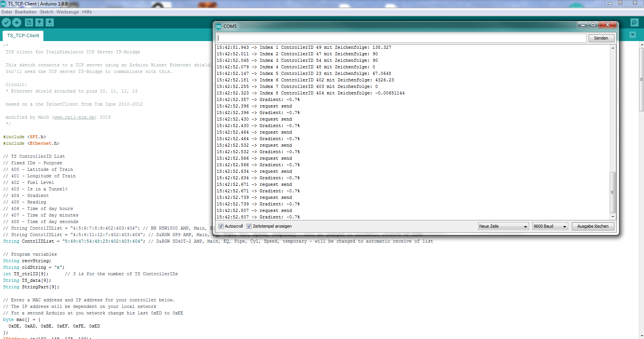644x339 pixels.
Task: Select the TS_TCP-Client tab
Action: coord(23,36)
